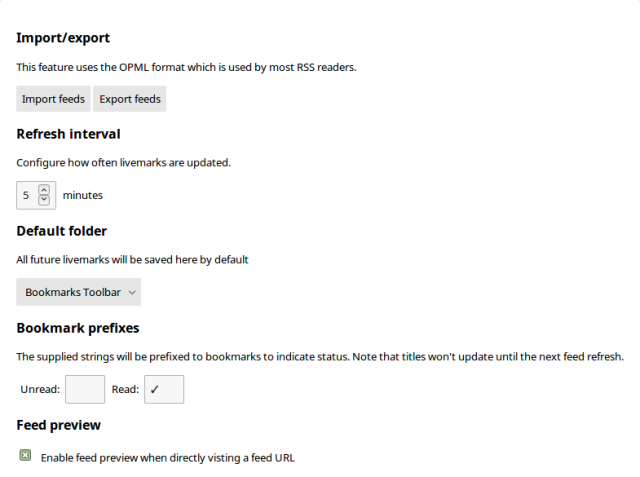Screen dimensions: 640x477
Task: Click the 'Unread:' label
Action: [x=40, y=389]
